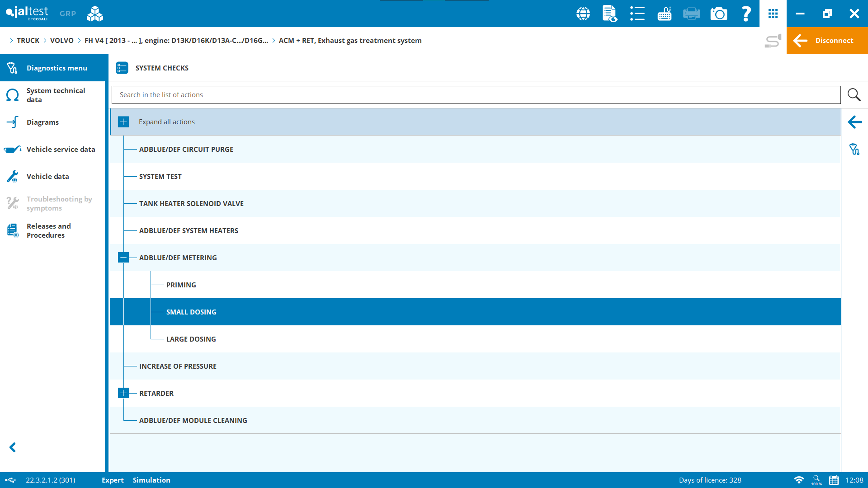Select ADBLUE/DEF MODULE CLEANING
Screen dimensions: 868x488
475,420
